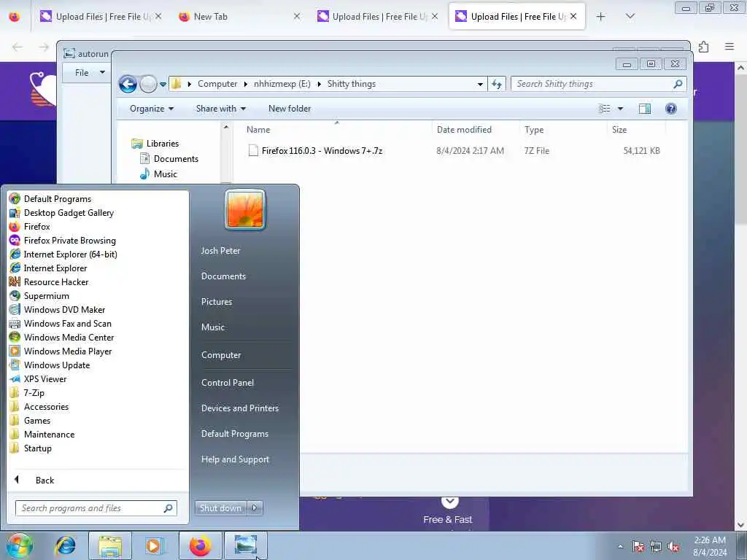
Task: Click the image viewer taskbar button
Action: coord(245,545)
